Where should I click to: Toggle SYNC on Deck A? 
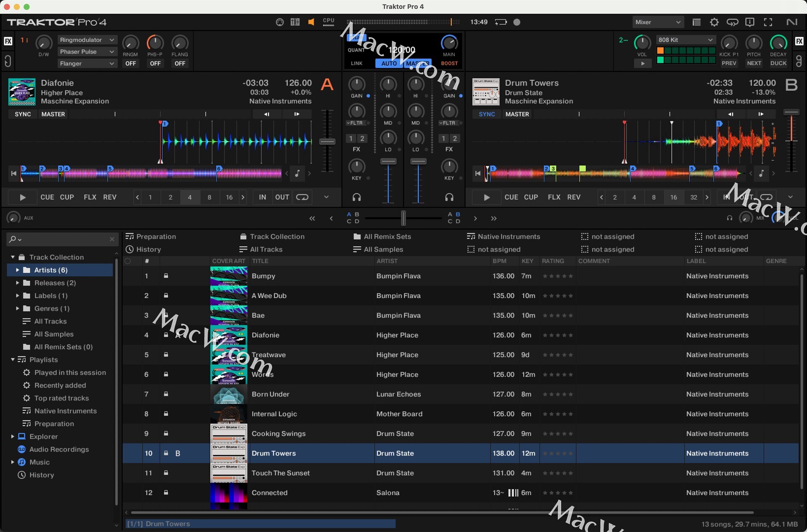click(x=23, y=114)
